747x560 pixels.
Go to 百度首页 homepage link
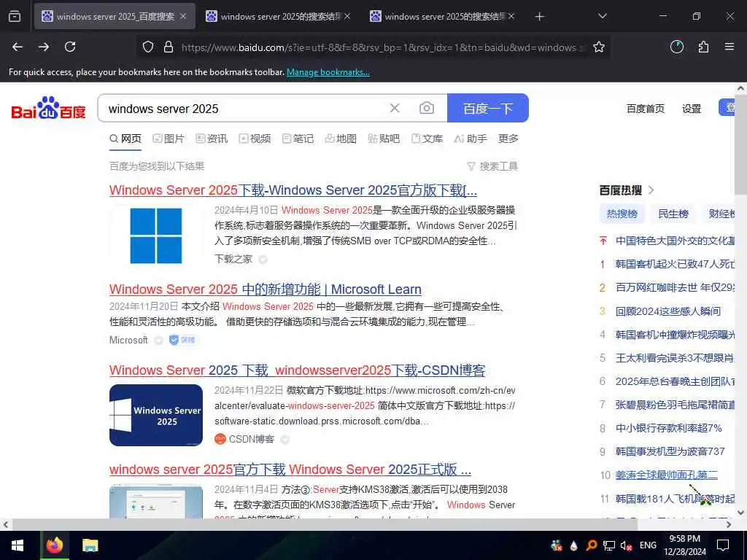coord(645,109)
